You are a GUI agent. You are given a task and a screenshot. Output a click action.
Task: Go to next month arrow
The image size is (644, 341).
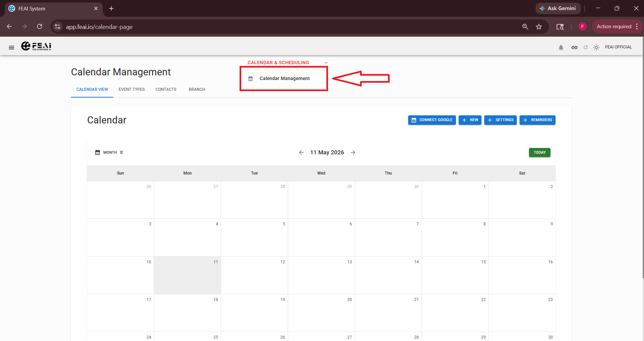(x=353, y=152)
